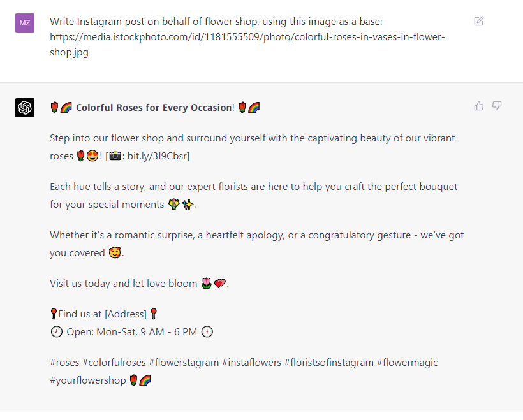523x420 pixels.
Task: Click the #colorfulroses hashtag
Action: click(x=114, y=363)
